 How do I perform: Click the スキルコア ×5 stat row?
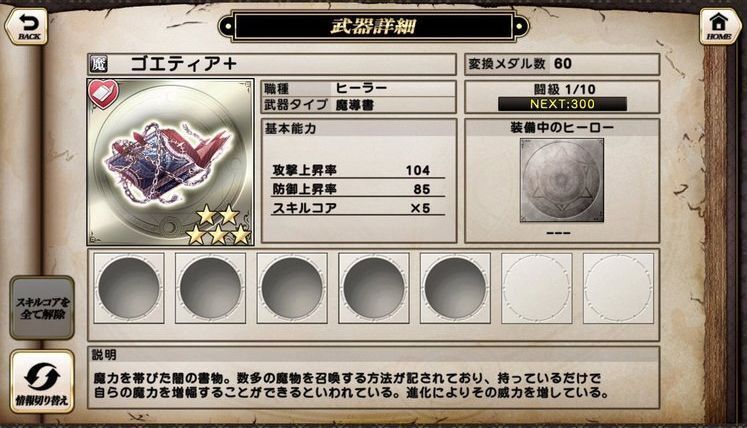(x=357, y=208)
